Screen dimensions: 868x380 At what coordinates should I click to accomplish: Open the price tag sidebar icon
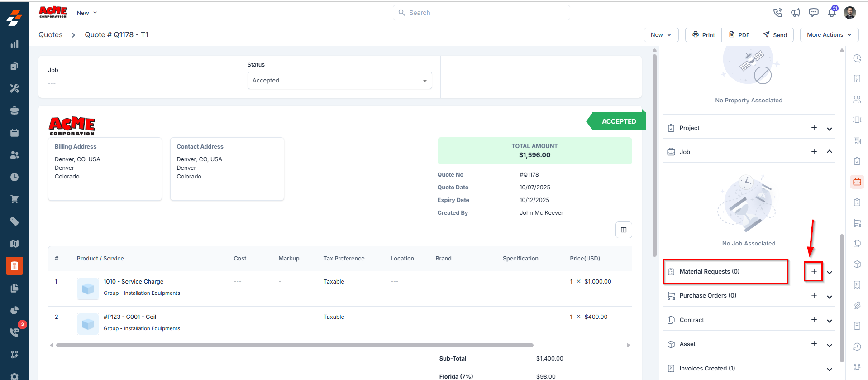click(14, 221)
